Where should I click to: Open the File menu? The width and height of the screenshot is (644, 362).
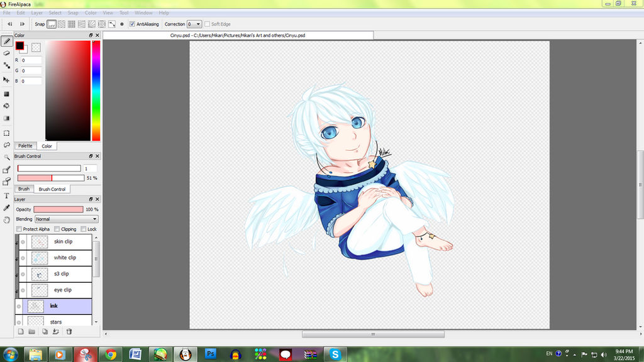click(6, 13)
